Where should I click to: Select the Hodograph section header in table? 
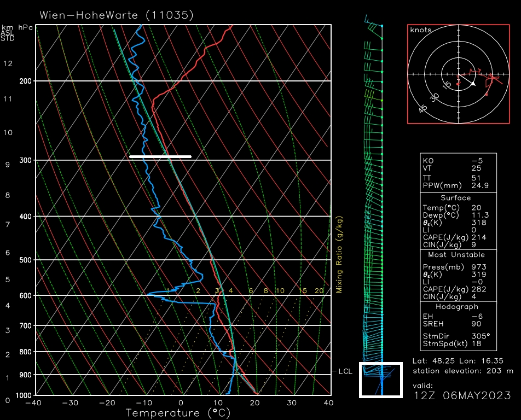point(455,307)
